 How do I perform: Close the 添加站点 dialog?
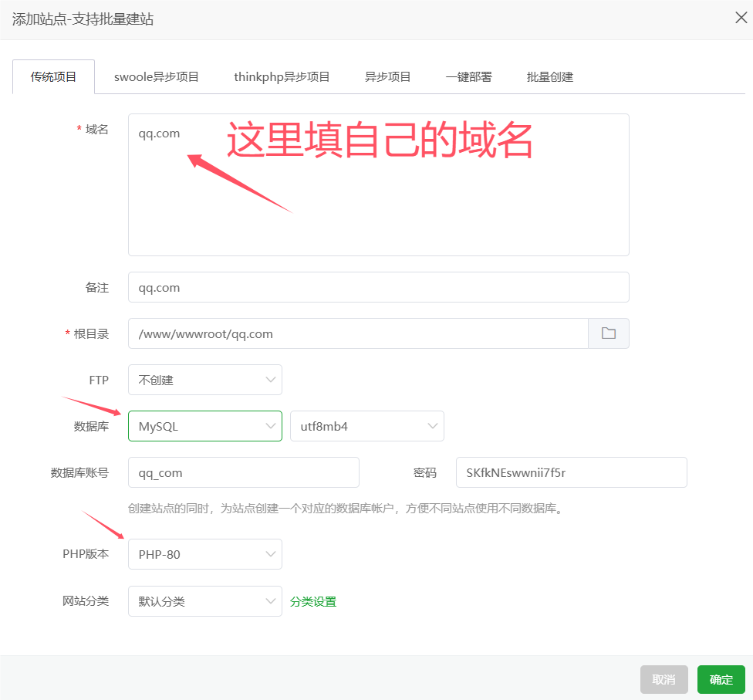tap(741, 17)
